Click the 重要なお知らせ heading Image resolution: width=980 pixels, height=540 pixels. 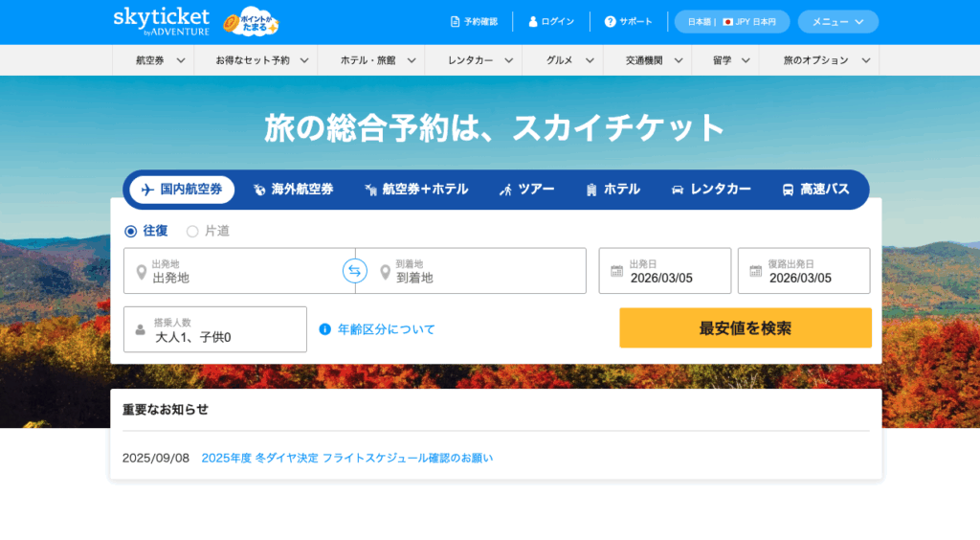tap(166, 410)
